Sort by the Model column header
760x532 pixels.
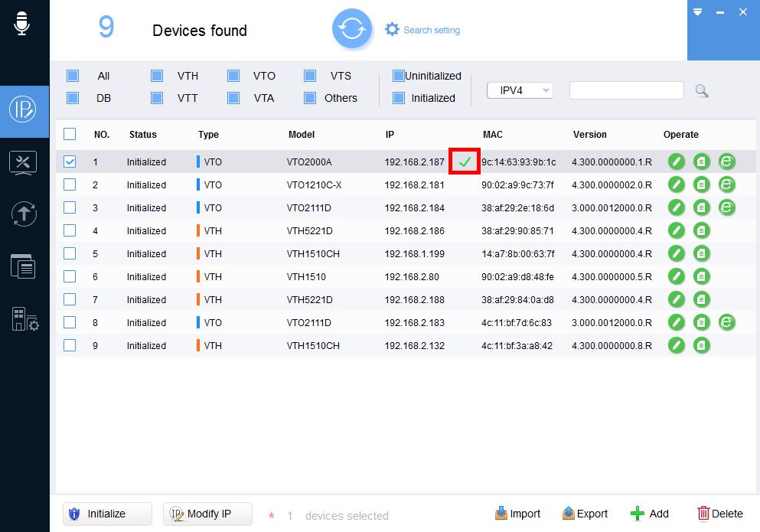(302, 134)
